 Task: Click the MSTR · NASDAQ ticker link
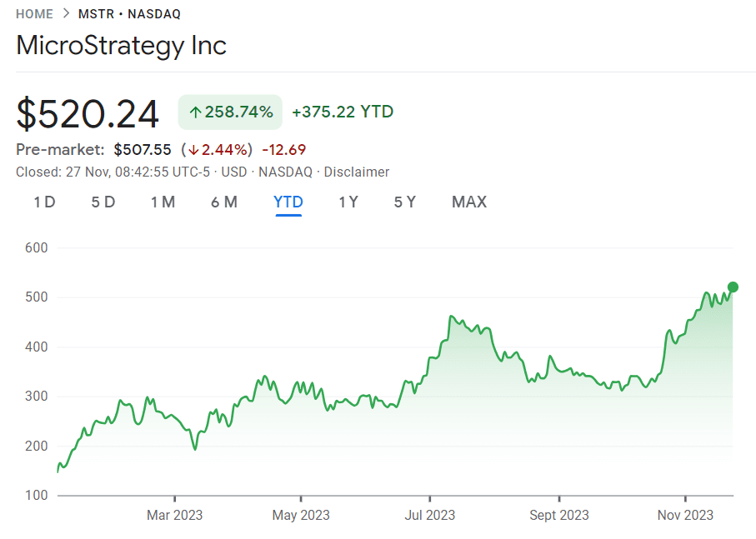pos(130,13)
